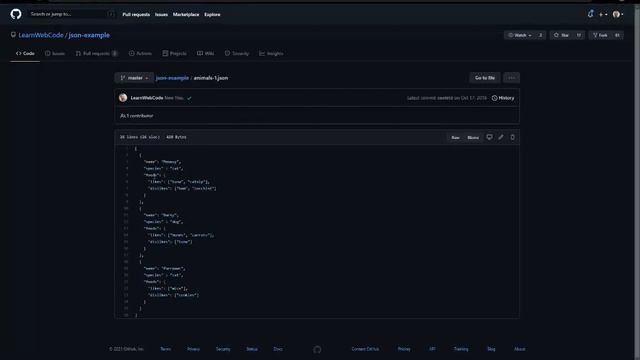640x360 pixels.
Task: Fork the repository
Action: tap(600, 36)
